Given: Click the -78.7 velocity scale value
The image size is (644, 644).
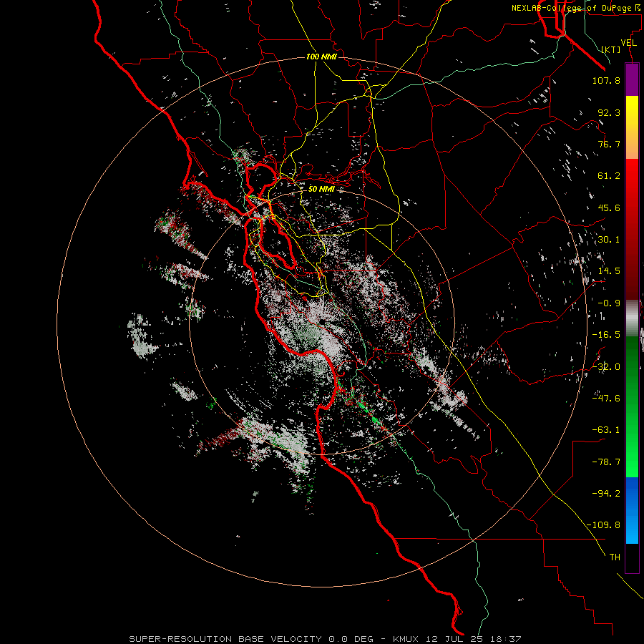Looking at the screenshot, I should coord(606,462).
